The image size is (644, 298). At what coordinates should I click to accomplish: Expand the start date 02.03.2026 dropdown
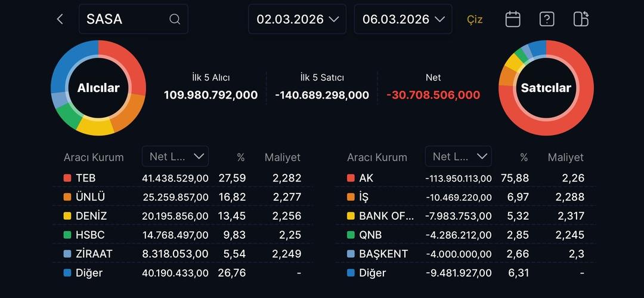click(297, 19)
